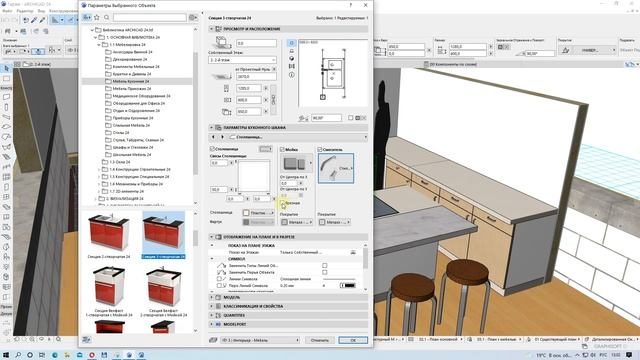Open the Собственный Этаж story dropdown

[242, 60]
